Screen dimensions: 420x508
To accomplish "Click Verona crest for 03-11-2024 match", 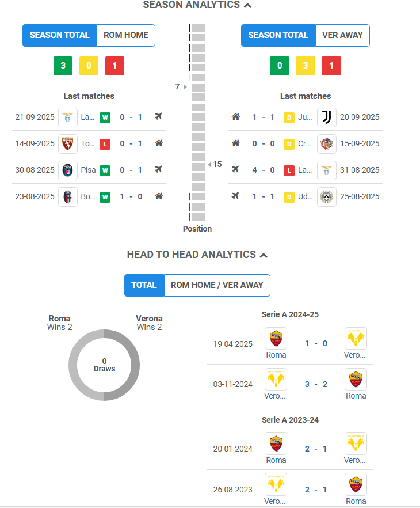I will pos(276,380).
